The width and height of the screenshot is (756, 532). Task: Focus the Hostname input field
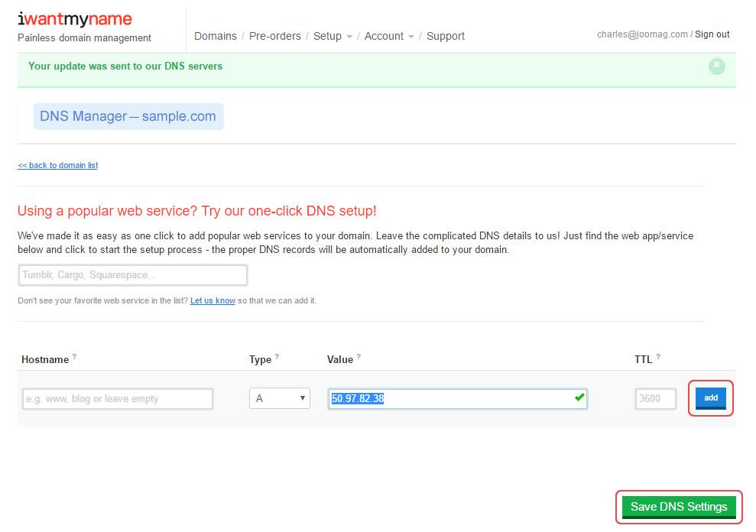[x=118, y=398]
